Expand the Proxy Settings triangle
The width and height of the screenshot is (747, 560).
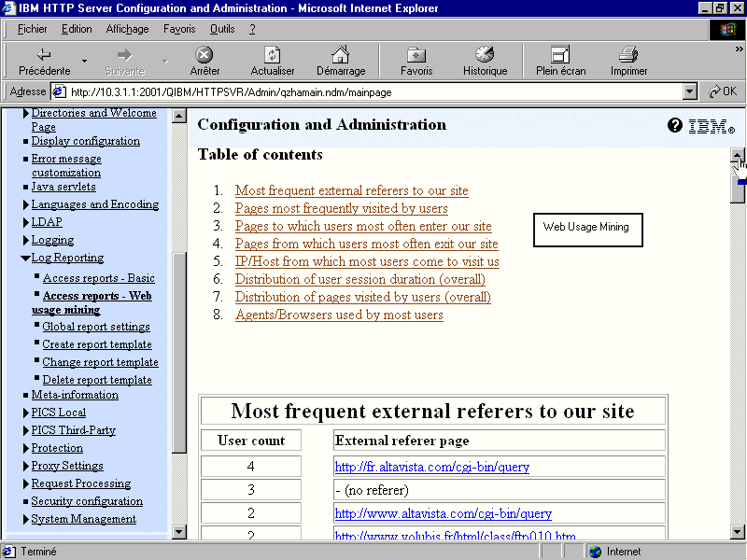pos(26,466)
